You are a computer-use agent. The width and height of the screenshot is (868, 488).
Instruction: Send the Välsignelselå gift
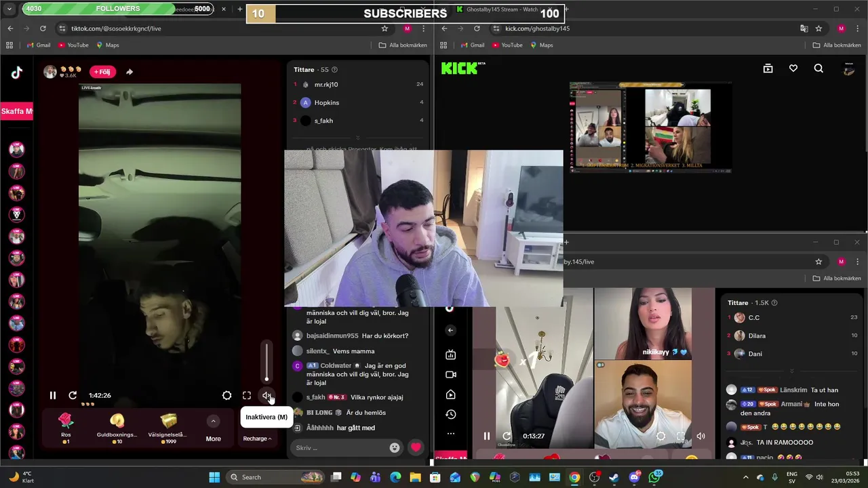click(x=168, y=428)
